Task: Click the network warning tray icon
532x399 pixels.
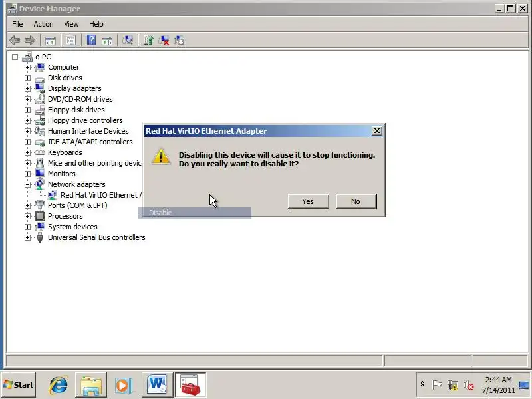Action: click(x=453, y=386)
